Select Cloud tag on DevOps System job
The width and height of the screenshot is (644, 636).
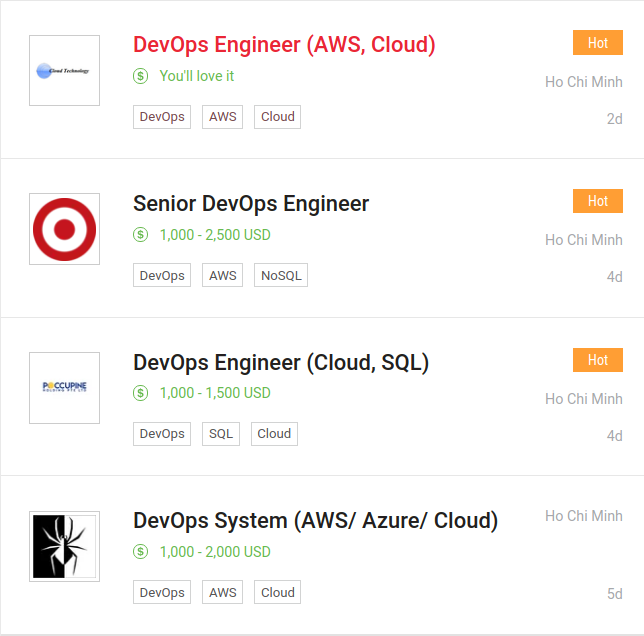tap(278, 592)
